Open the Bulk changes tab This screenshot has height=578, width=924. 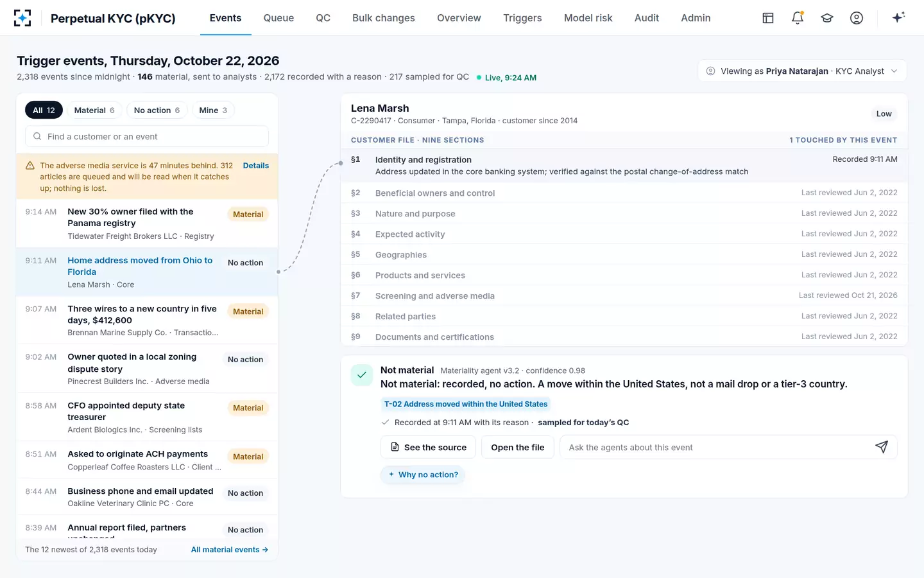click(x=384, y=18)
